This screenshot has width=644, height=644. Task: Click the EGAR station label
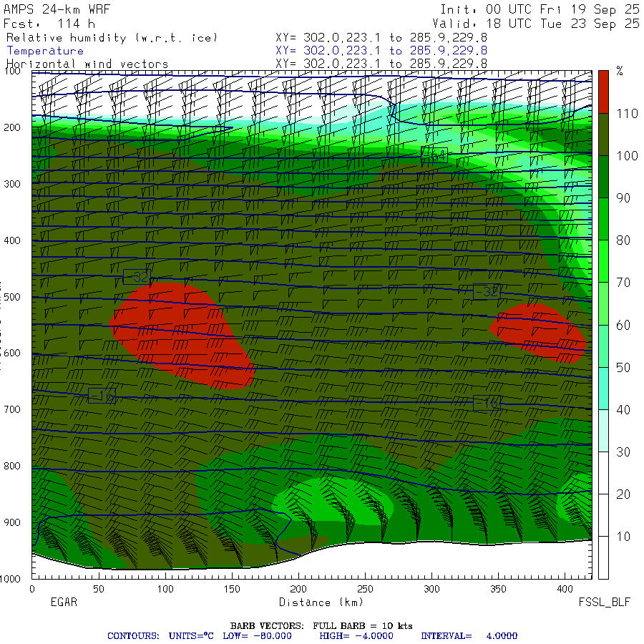pos(64,602)
